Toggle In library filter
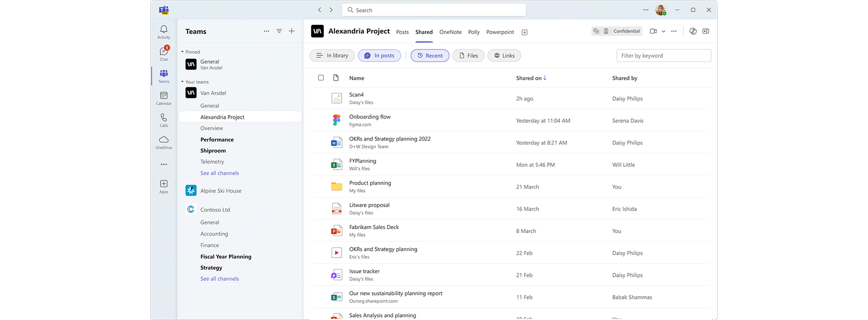 pyautogui.click(x=332, y=55)
